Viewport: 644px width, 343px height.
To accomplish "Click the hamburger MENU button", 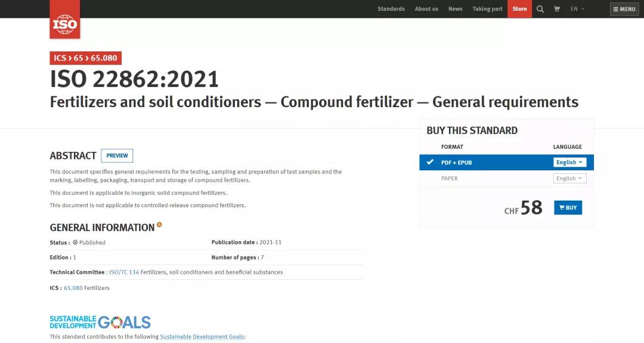I will point(624,9).
